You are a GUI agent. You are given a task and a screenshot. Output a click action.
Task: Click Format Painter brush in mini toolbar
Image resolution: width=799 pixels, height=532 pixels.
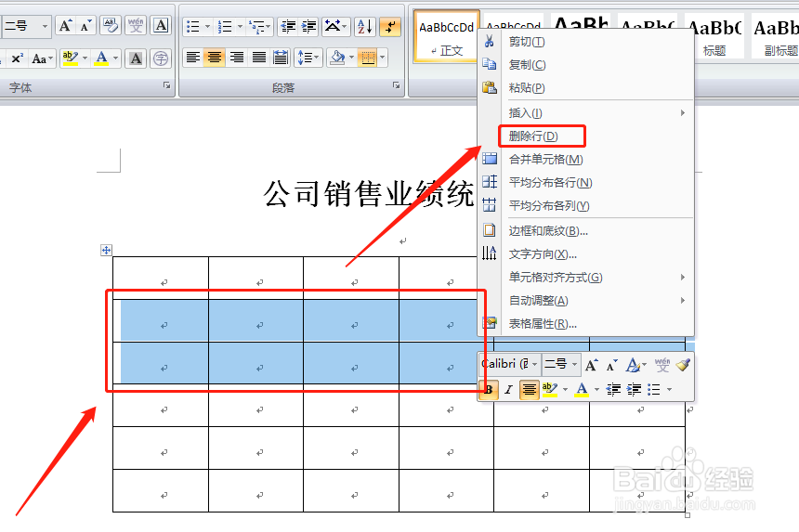point(683,365)
